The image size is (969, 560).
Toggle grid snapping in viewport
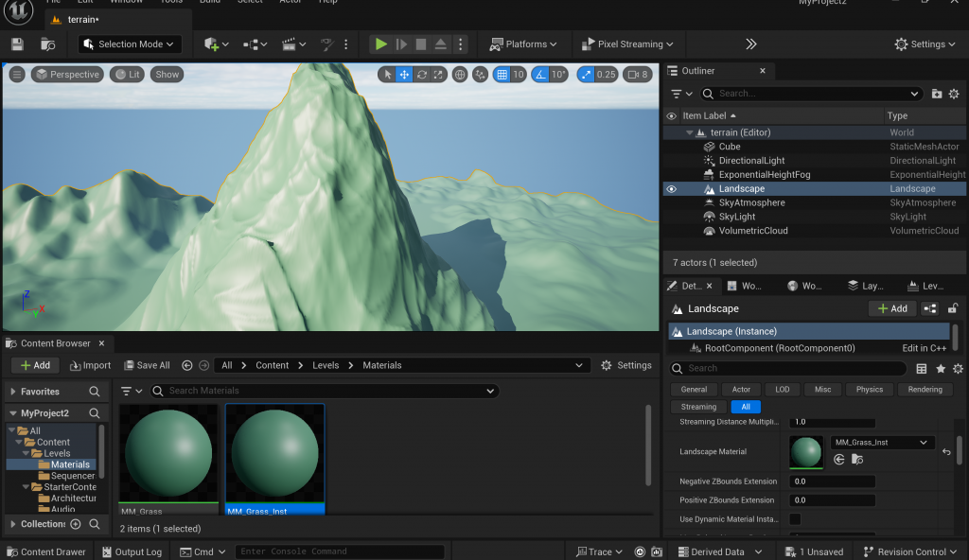pyautogui.click(x=502, y=74)
